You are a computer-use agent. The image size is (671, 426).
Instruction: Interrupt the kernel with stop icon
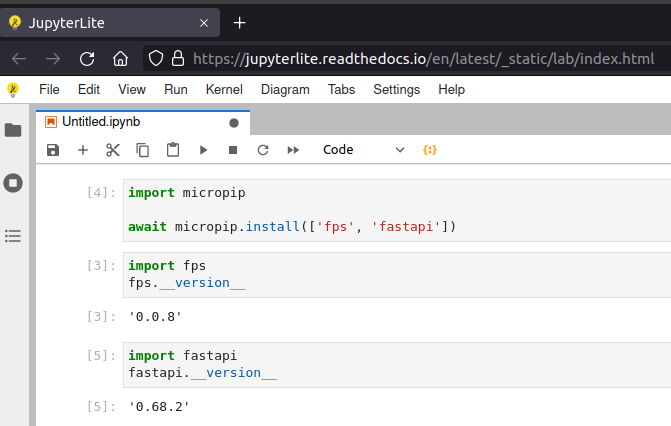click(x=233, y=150)
